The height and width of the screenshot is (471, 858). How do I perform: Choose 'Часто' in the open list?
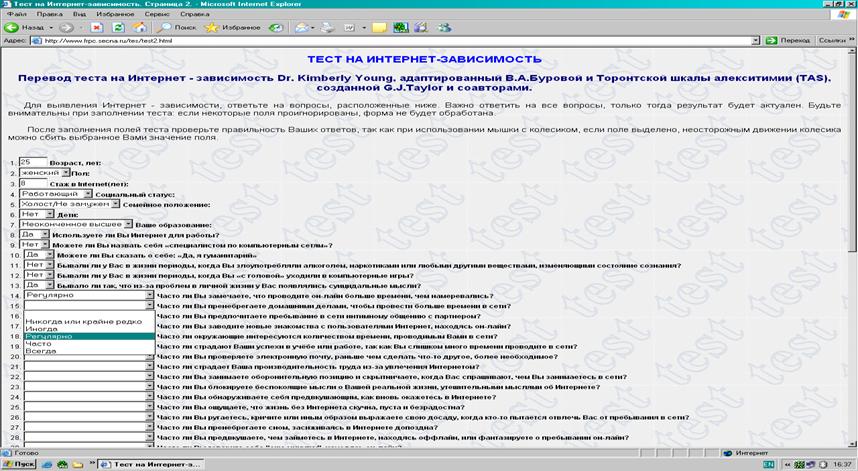point(89,344)
